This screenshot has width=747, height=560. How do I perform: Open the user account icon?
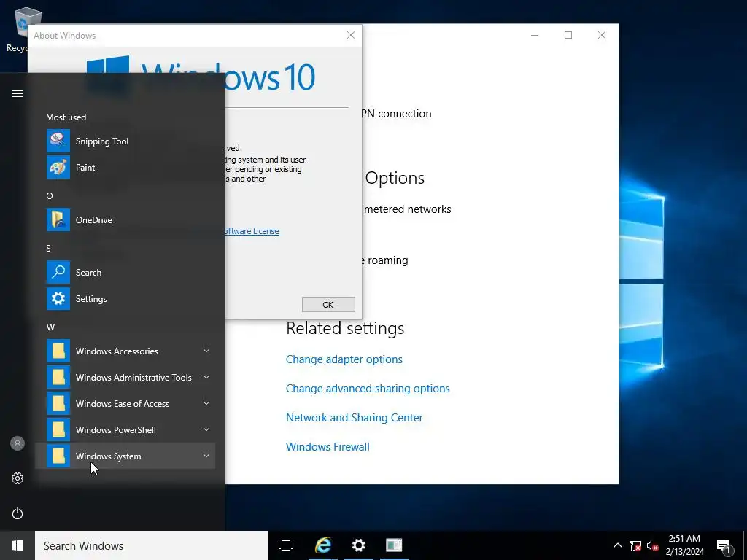pos(18,443)
